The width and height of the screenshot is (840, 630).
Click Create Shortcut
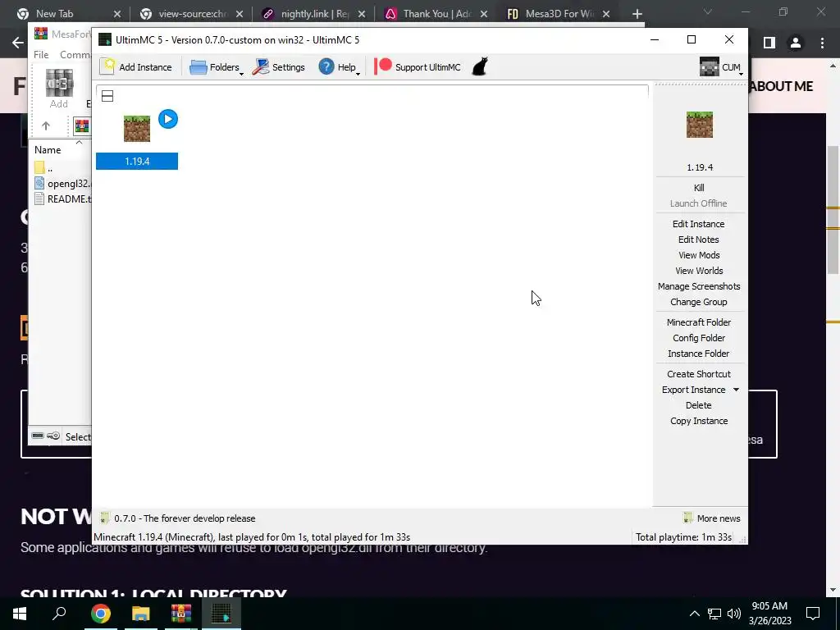(x=699, y=374)
